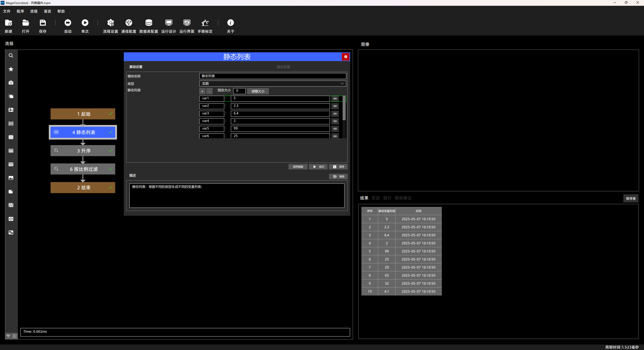
Task: Select the 历史 results tab
Action: pyautogui.click(x=376, y=198)
